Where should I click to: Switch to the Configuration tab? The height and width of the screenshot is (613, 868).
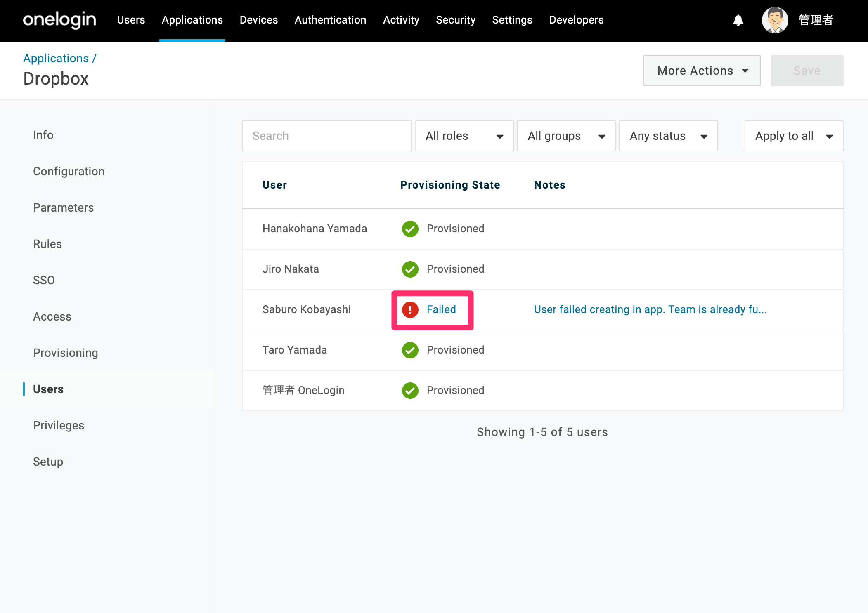point(69,171)
